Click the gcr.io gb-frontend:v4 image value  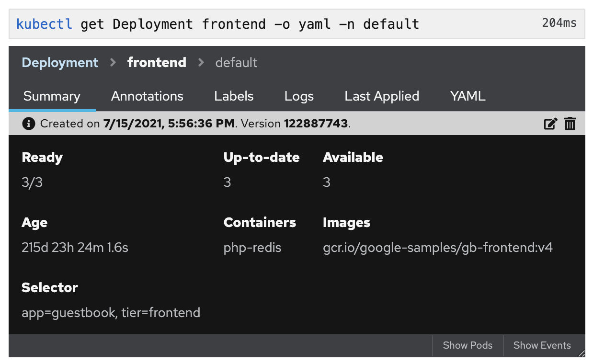pyautogui.click(x=438, y=248)
